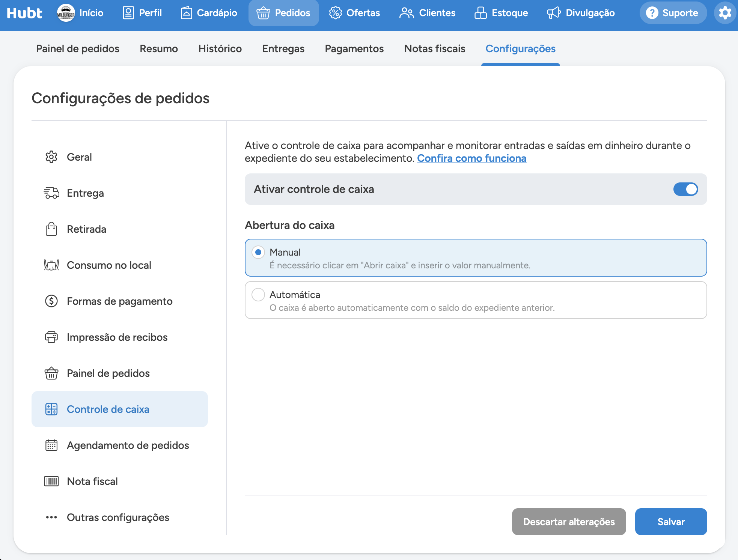
Task: Click the Hubt logo
Action: click(24, 13)
